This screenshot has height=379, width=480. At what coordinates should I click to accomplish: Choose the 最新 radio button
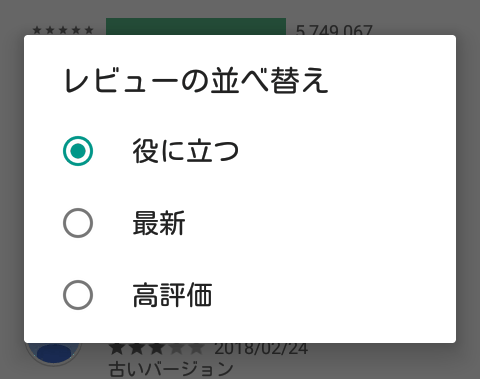point(78,223)
